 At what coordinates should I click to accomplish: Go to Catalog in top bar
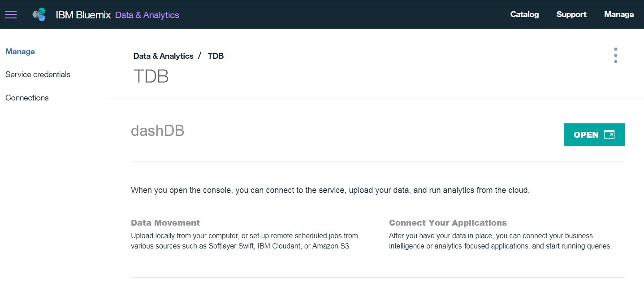pyautogui.click(x=524, y=14)
